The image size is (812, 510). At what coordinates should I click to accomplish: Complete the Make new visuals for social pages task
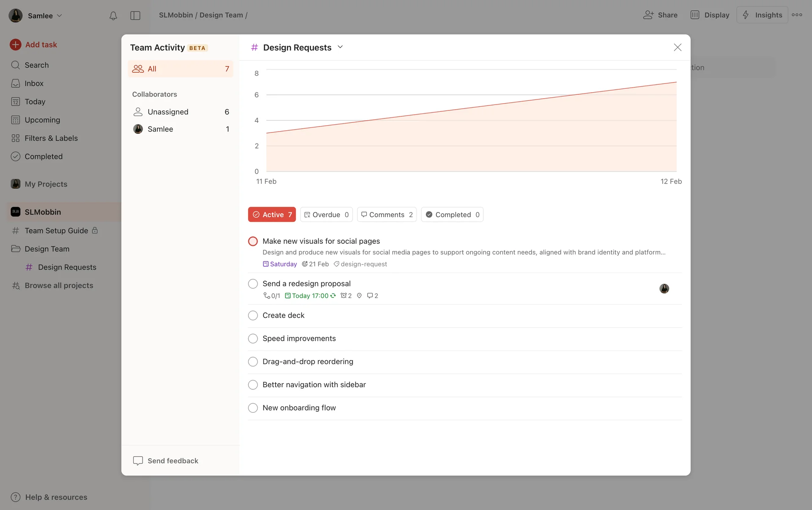click(253, 241)
